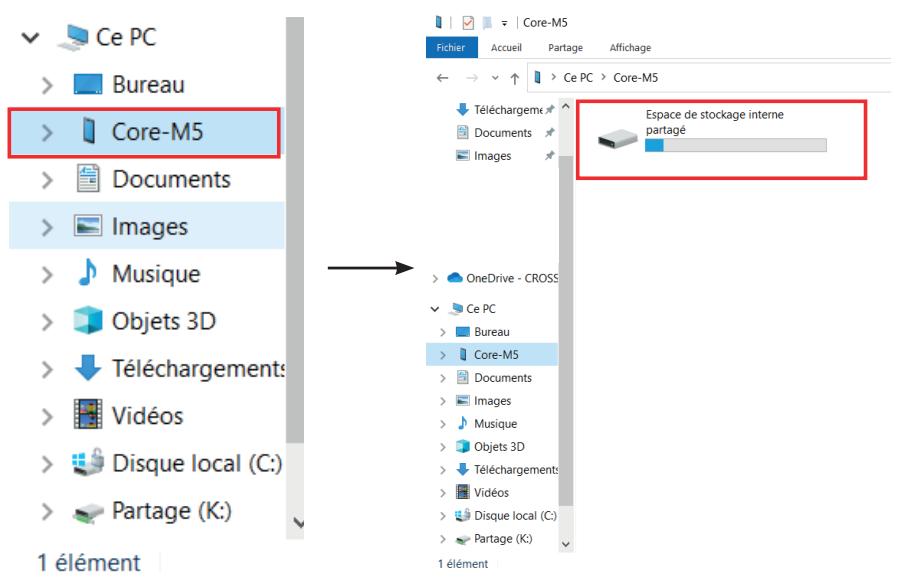Expand the OneDrive node in Explorer window
Screen dimensions: 898x581
coord(435,278)
